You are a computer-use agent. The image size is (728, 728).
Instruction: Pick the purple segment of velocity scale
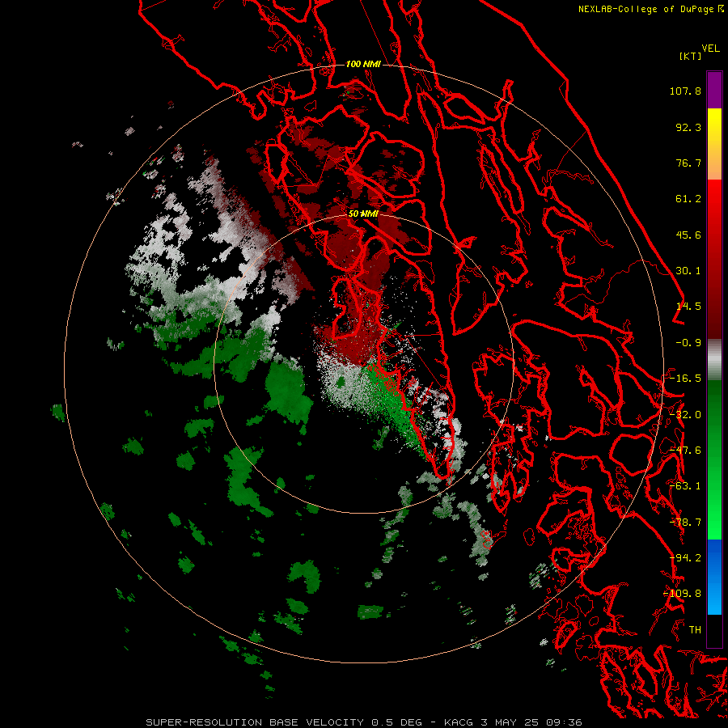(x=714, y=90)
